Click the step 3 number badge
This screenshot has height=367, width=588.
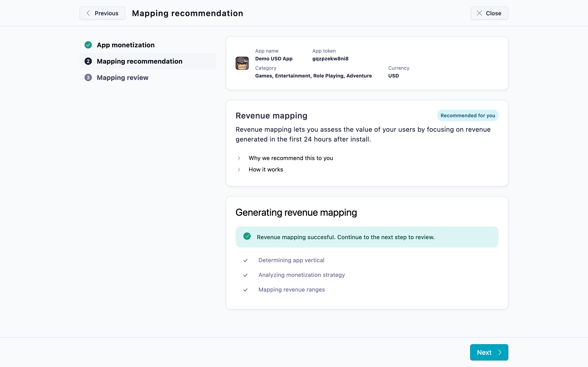[88, 77]
